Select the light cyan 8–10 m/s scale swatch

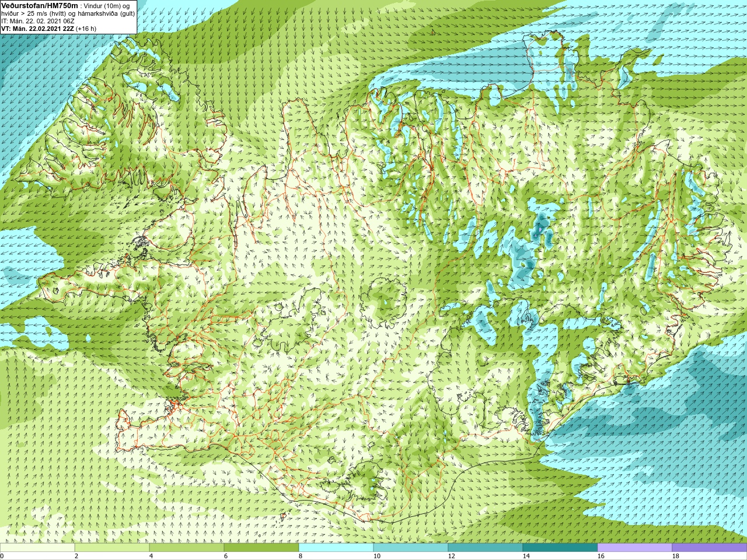336,548
